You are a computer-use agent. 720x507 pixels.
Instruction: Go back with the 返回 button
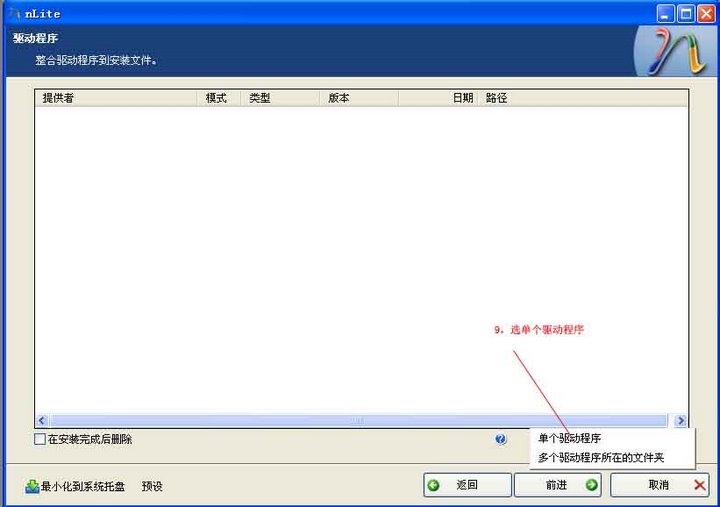[x=467, y=485]
